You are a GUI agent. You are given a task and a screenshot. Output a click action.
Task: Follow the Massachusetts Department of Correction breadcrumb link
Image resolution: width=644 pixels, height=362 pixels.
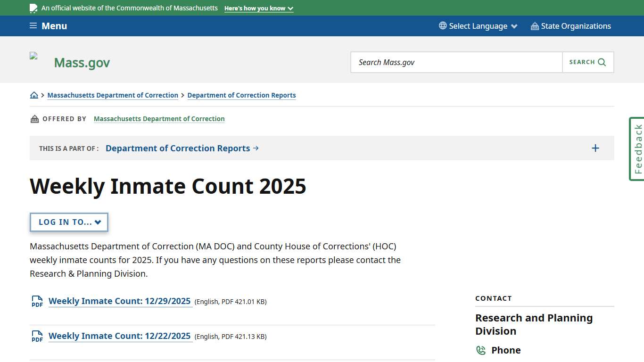pyautogui.click(x=113, y=95)
